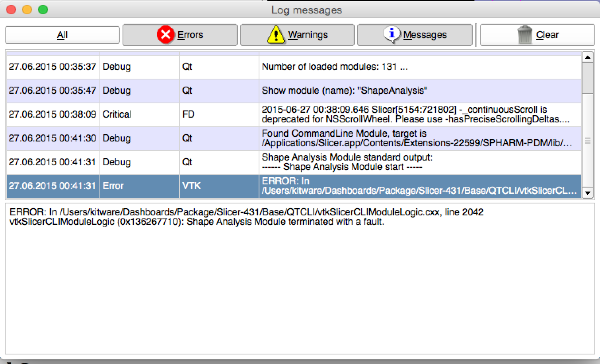Select the Show module ShapeAnalysis entry
The width and height of the screenshot is (600, 364).
[293, 91]
